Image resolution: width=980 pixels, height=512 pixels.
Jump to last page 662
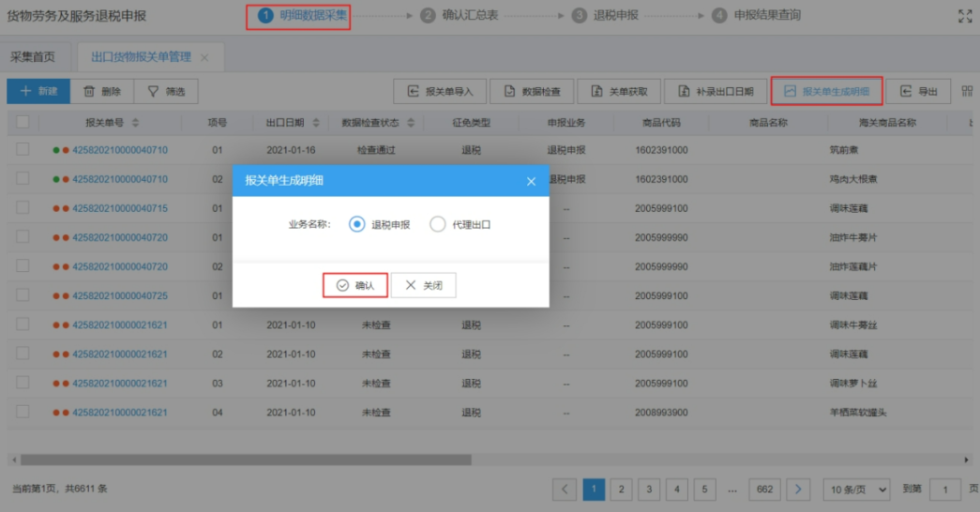(765, 489)
